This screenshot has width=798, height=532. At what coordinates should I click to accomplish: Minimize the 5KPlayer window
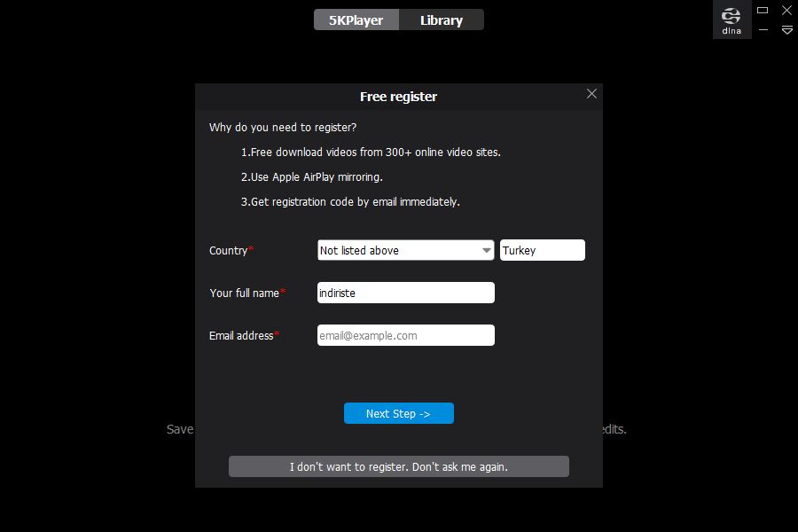(763, 30)
